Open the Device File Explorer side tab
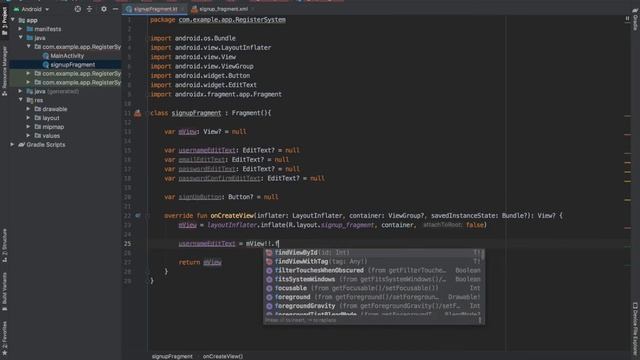The image size is (640, 360). [x=635, y=329]
